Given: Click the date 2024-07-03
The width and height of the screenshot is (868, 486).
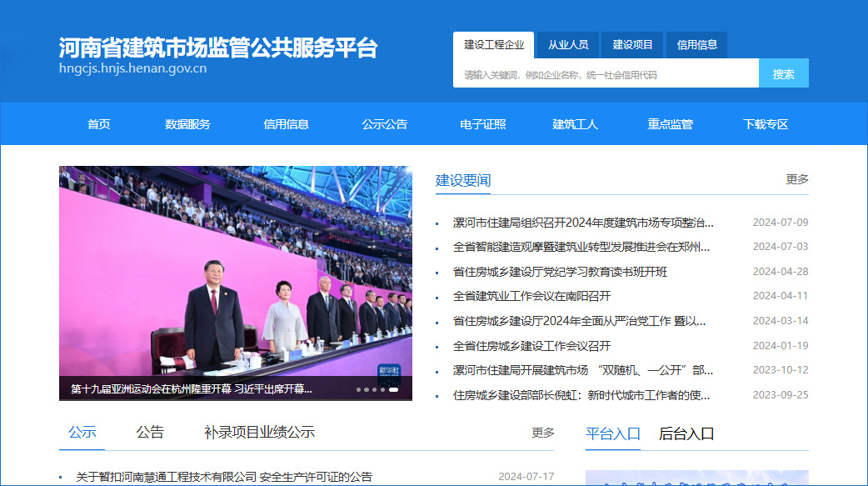Looking at the screenshot, I should click(781, 247).
